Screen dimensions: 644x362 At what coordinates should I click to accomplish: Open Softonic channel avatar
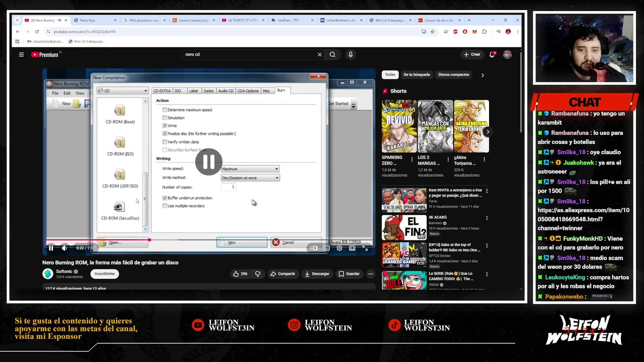click(48, 274)
